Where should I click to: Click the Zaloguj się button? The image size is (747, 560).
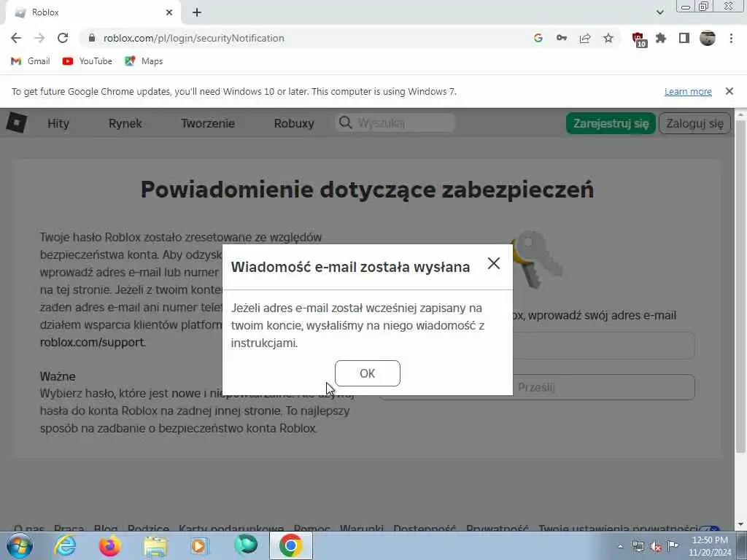click(694, 123)
